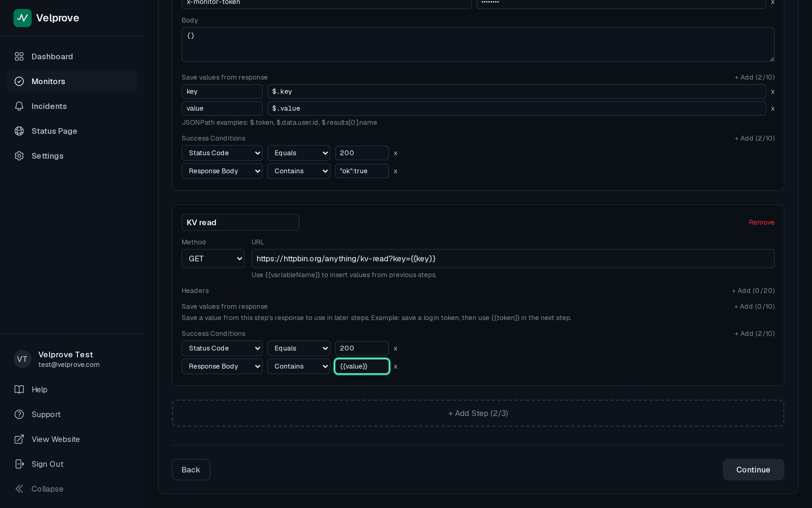Remove the KV read step
Screen dimensions: 812x508
(761, 222)
